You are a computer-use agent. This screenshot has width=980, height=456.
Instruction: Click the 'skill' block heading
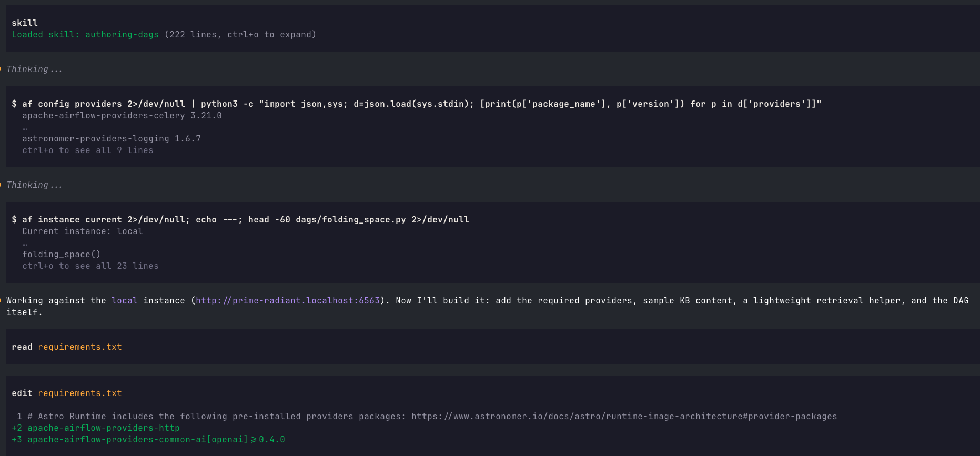tap(25, 23)
